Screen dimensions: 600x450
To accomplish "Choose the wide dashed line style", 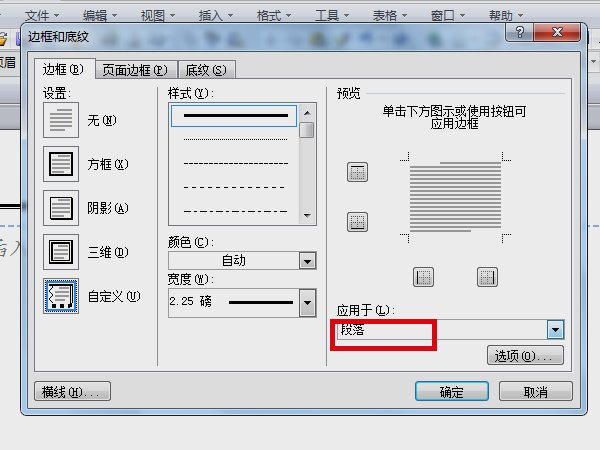I will [x=234, y=187].
